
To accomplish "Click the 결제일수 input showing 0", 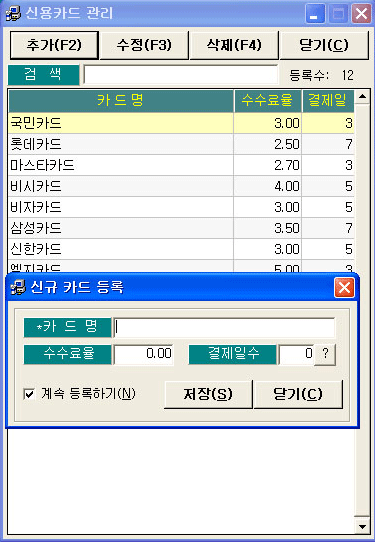I will 296,354.
